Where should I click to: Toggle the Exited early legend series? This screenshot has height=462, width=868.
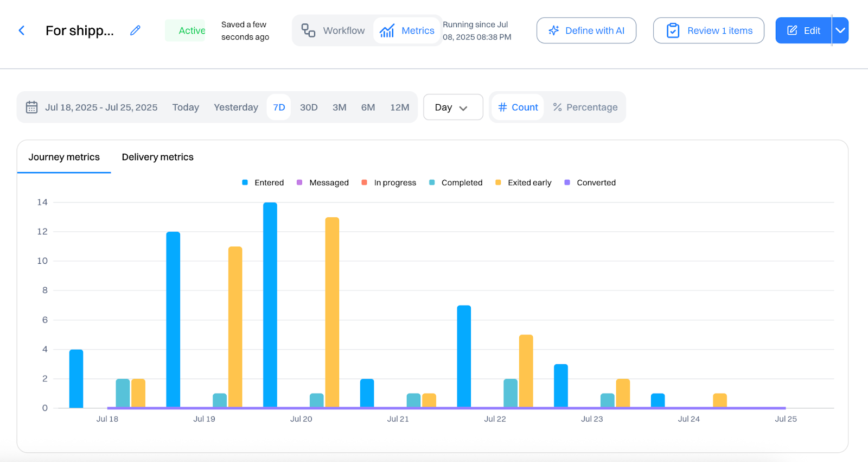tap(524, 182)
